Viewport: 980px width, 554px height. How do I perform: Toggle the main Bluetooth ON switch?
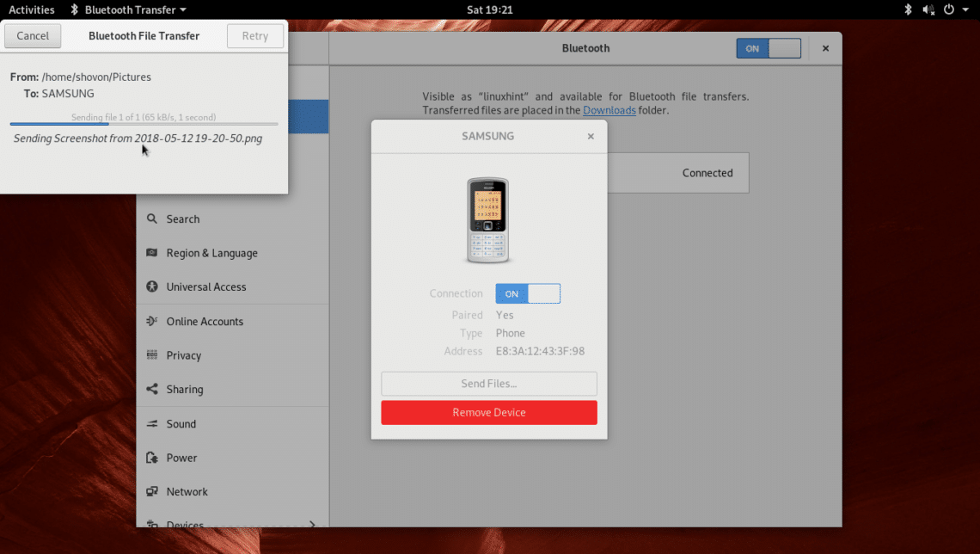pos(769,48)
